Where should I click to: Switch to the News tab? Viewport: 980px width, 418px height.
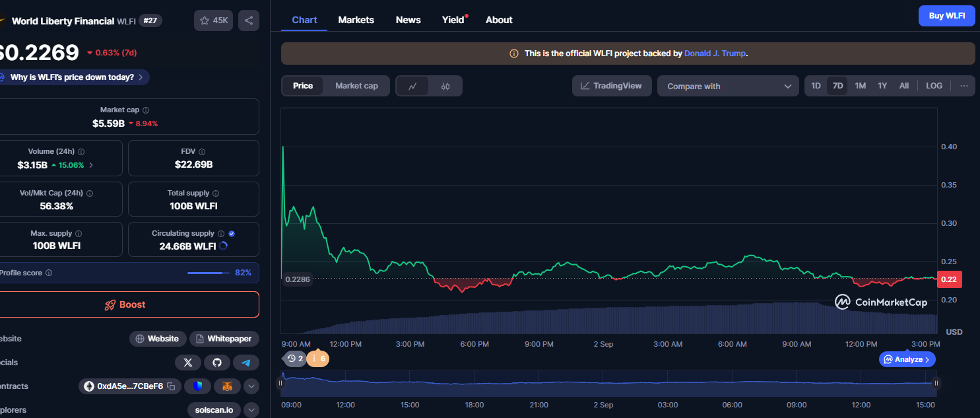408,20
